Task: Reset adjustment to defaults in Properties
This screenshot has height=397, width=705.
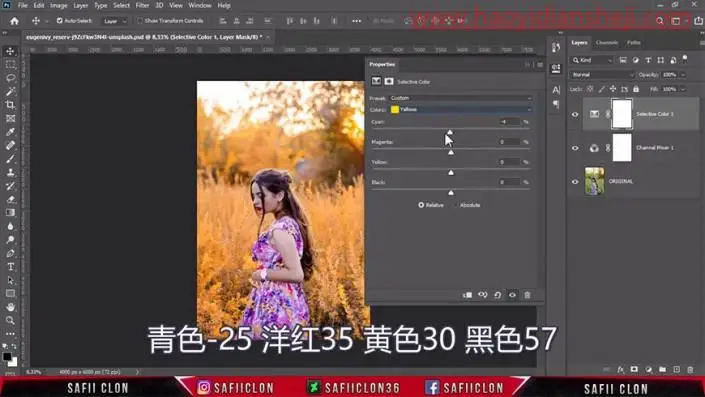Action: click(x=497, y=295)
